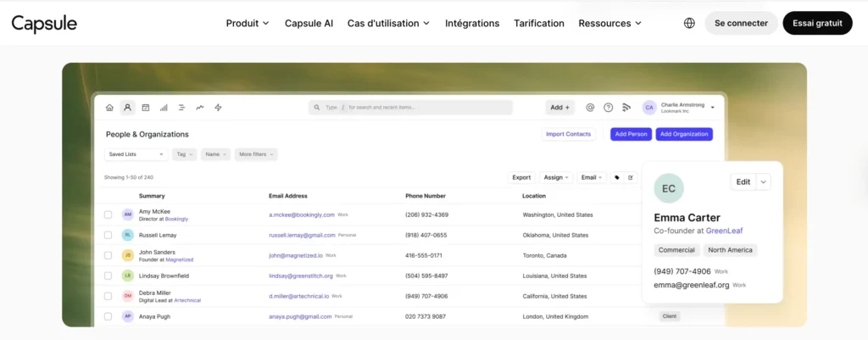Check the Lindsay Brownfield row checkbox
This screenshot has height=340, width=868.
pyautogui.click(x=108, y=276)
